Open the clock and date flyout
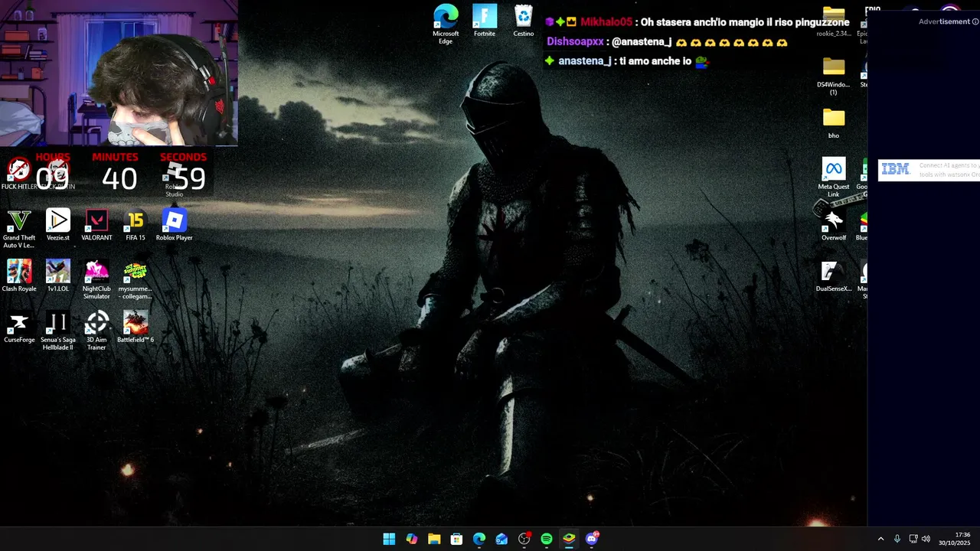 pyautogui.click(x=955, y=539)
